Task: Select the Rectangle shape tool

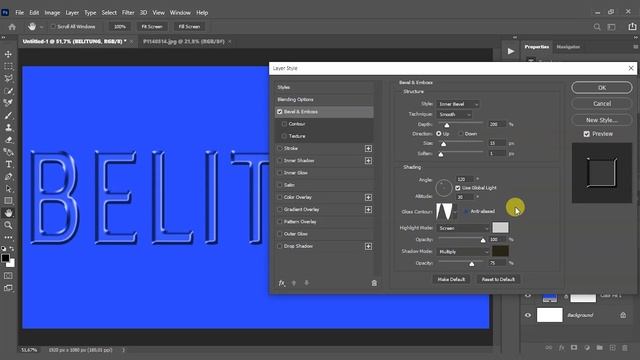Action: tap(8, 201)
